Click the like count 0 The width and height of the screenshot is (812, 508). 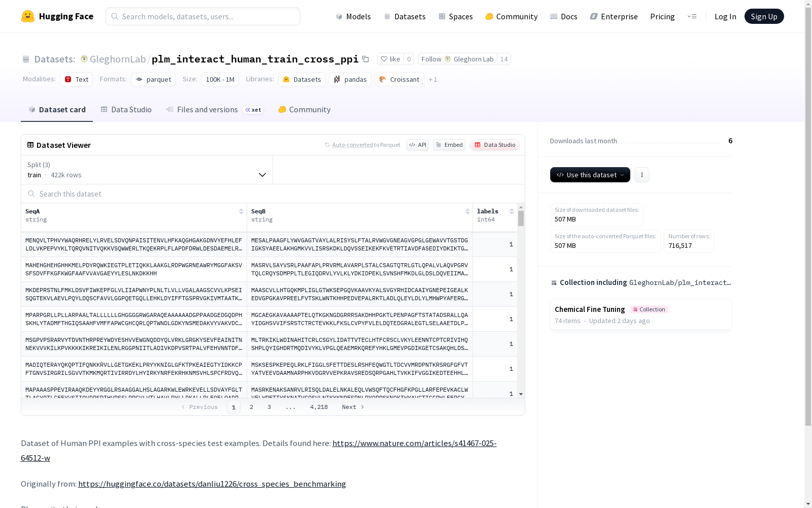click(409, 59)
